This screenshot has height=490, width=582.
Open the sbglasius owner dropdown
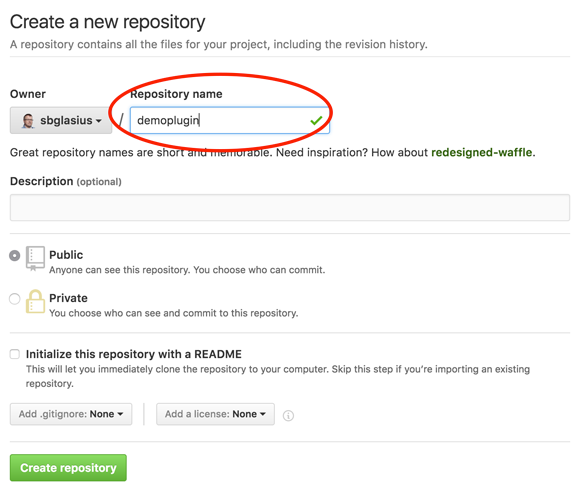pos(61,120)
